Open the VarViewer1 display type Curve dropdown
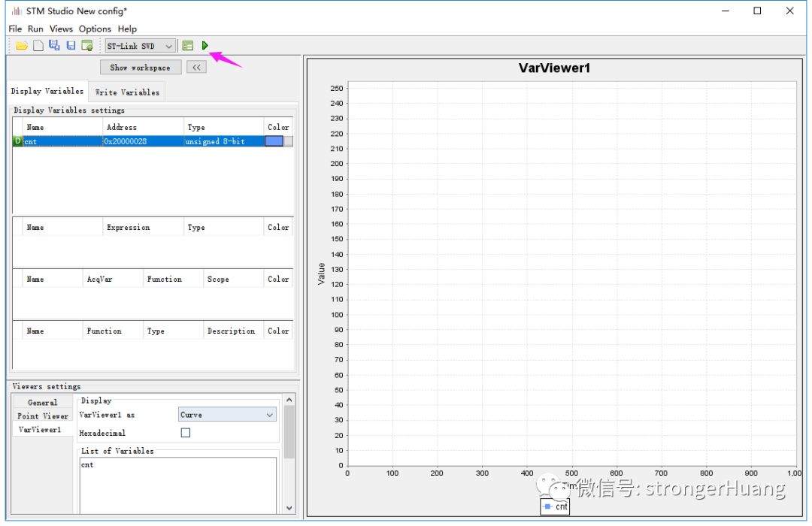The height and width of the screenshot is (526, 812). (227, 415)
